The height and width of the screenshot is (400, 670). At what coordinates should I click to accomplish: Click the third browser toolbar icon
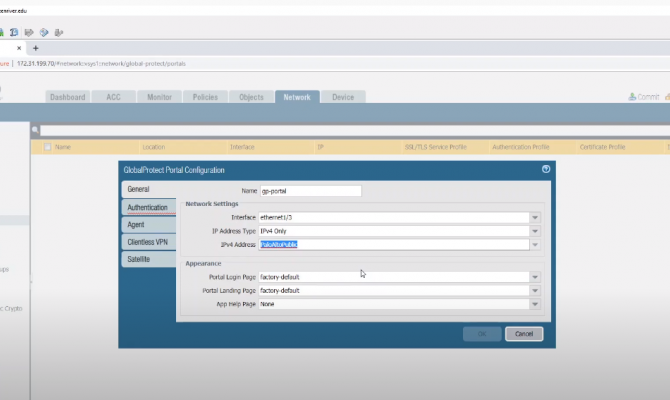[29, 32]
